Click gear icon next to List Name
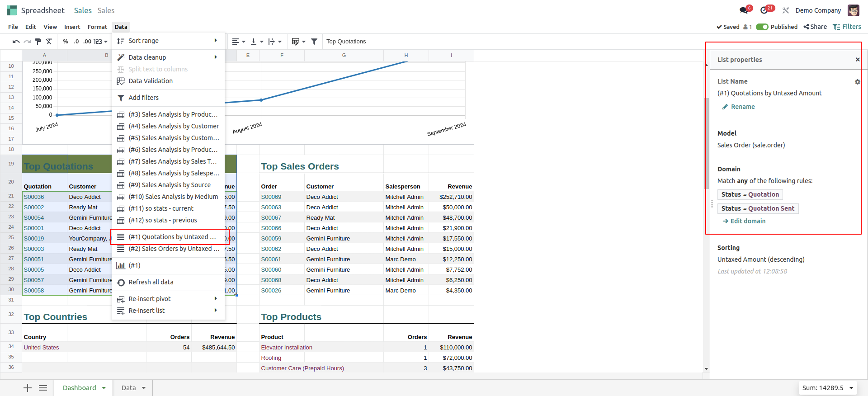The width and height of the screenshot is (868, 396). [x=857, y=82]
